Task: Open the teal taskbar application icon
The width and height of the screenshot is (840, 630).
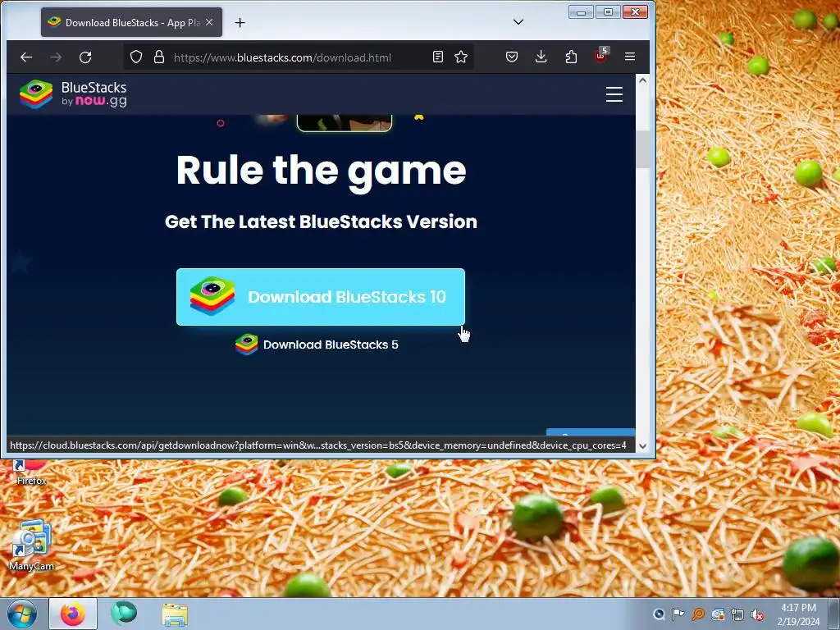Action: pos(124,614)
